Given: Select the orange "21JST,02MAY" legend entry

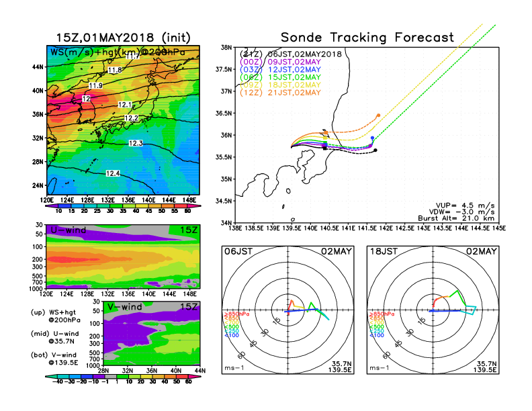Looking at the screenshot, I should [x=294, y=93].
